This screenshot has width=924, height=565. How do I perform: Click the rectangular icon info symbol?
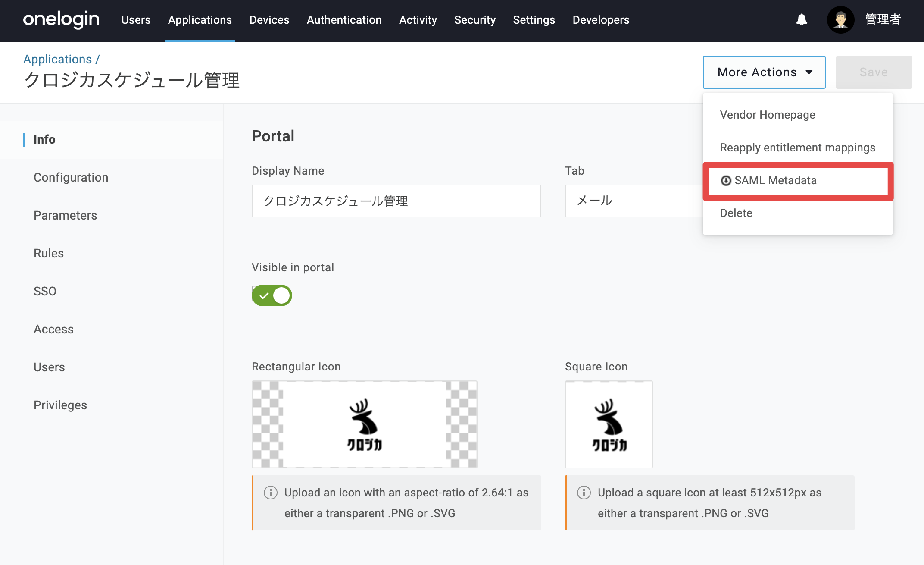270,493
